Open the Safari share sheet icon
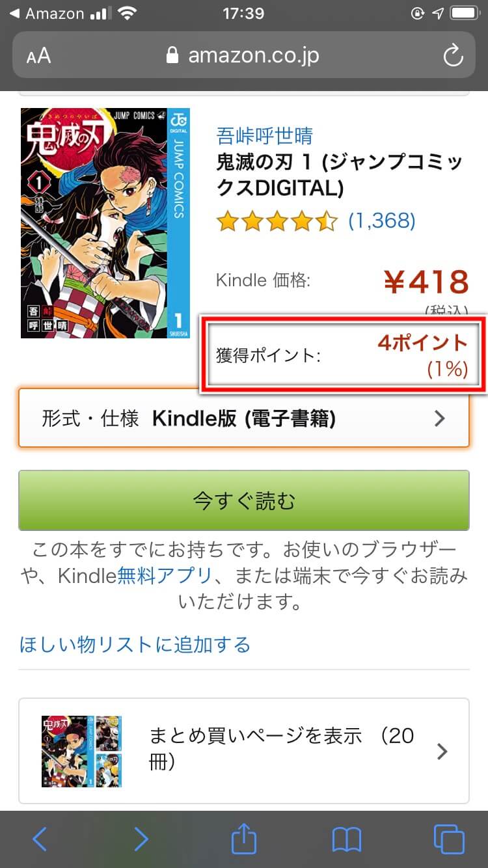 pyautogui.click(x=244, y=838)
